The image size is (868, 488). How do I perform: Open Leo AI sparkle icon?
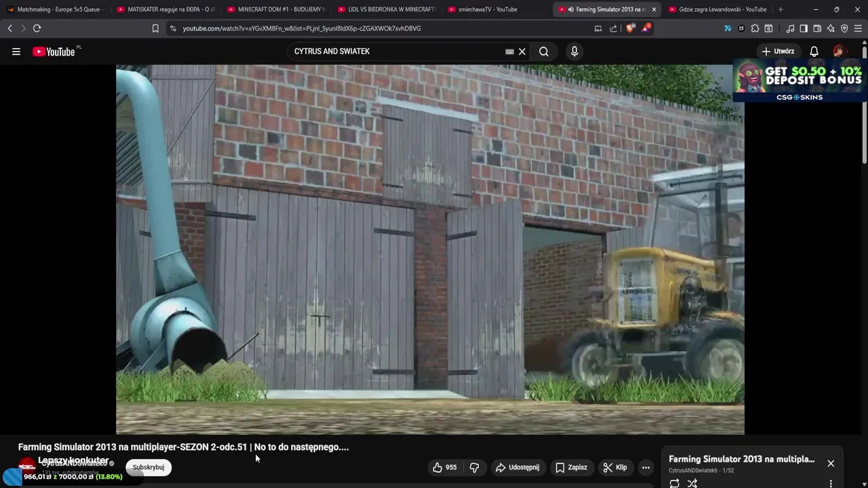(x=831, y=28)
